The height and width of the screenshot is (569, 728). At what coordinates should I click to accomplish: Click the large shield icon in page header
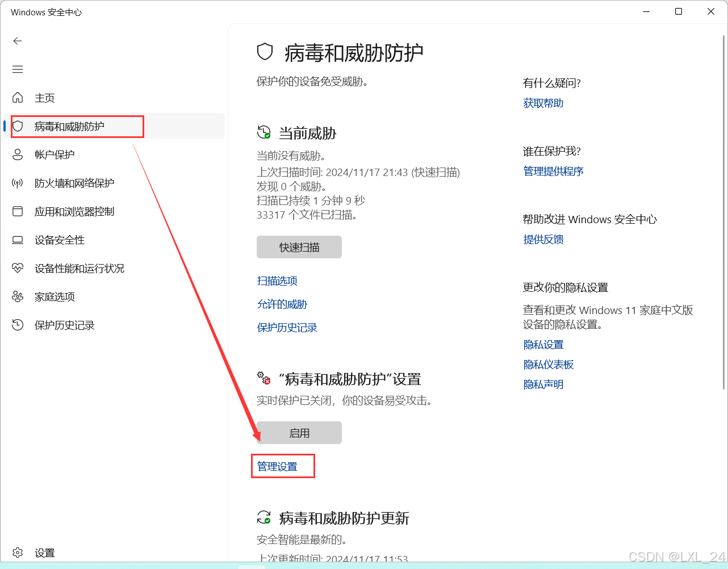(x=265, y=52)
